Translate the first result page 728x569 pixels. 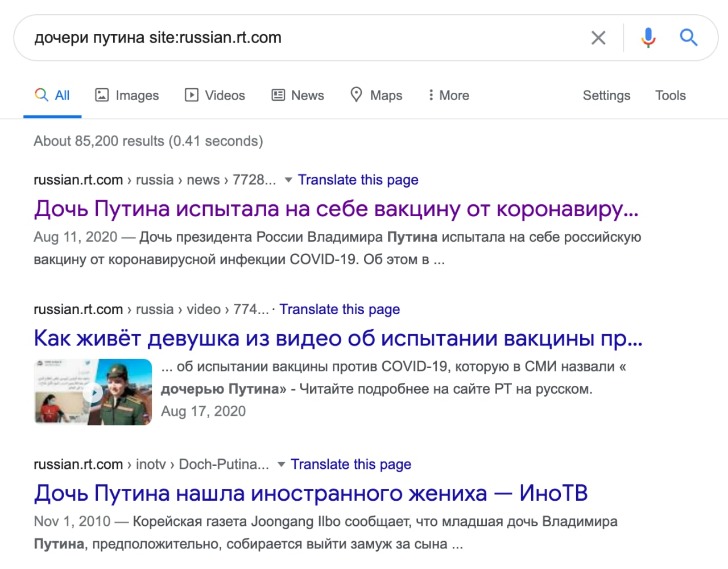(358, 180)
